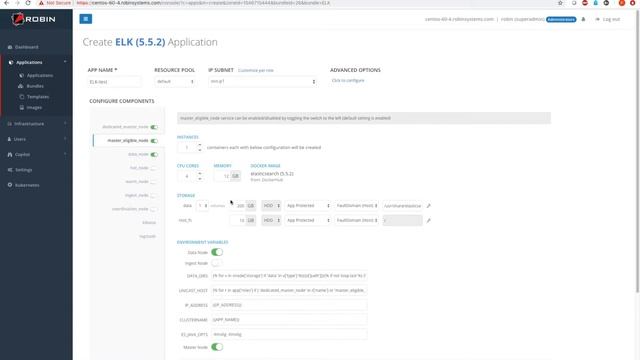Click the browser reload icon

click(x=28, y=3)
